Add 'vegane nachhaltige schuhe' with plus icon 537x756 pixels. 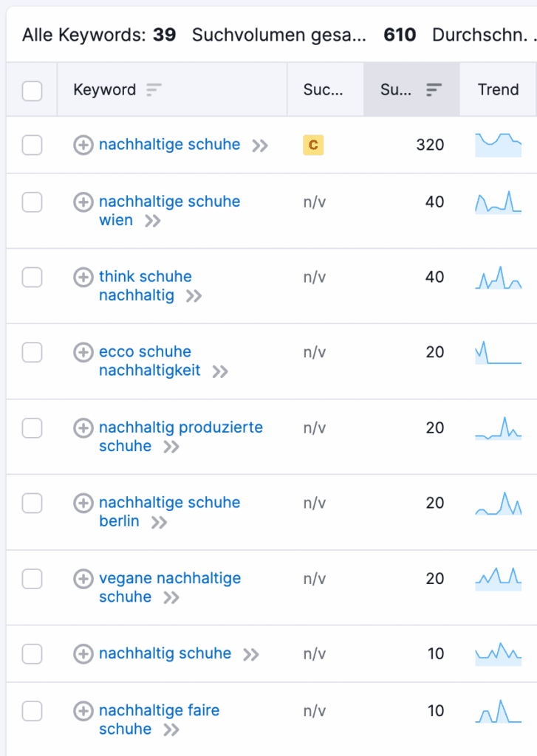pyautogui.click(x=83, y=579)
